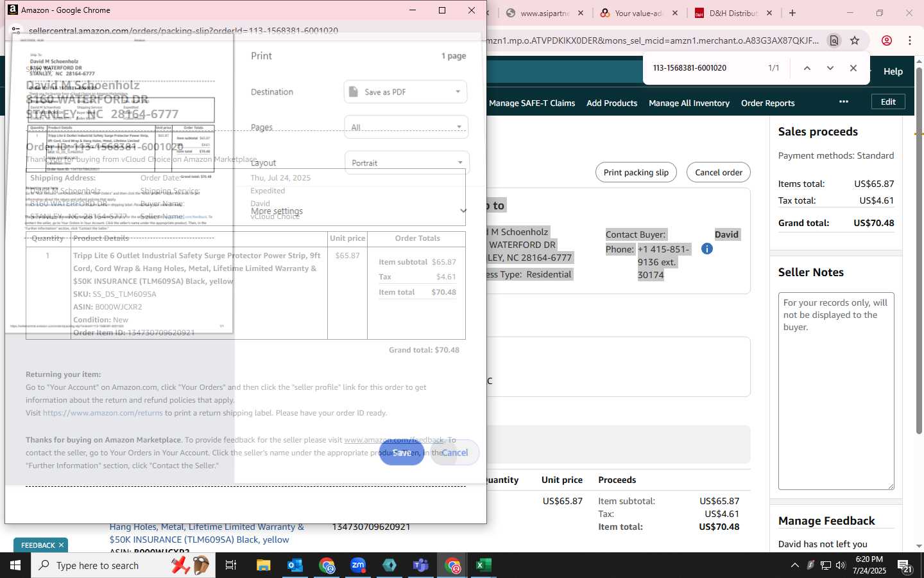Image resolution: width=924 pixels, height=578 pixels.
Task: Click the David contact buyer link
Action: pos(726,234)
